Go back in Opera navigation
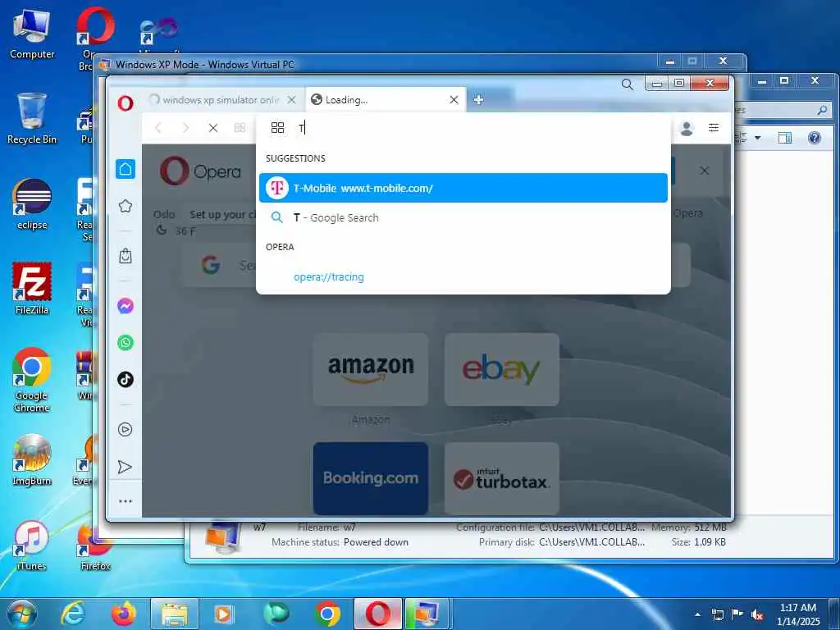Viewport: 840px width, 630px height. (158, 128)
